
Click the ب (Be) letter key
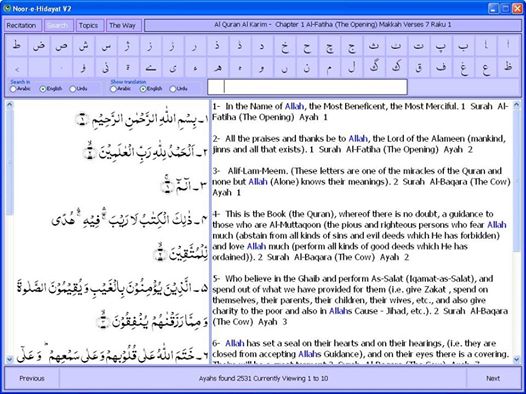(x=463, y=46)
